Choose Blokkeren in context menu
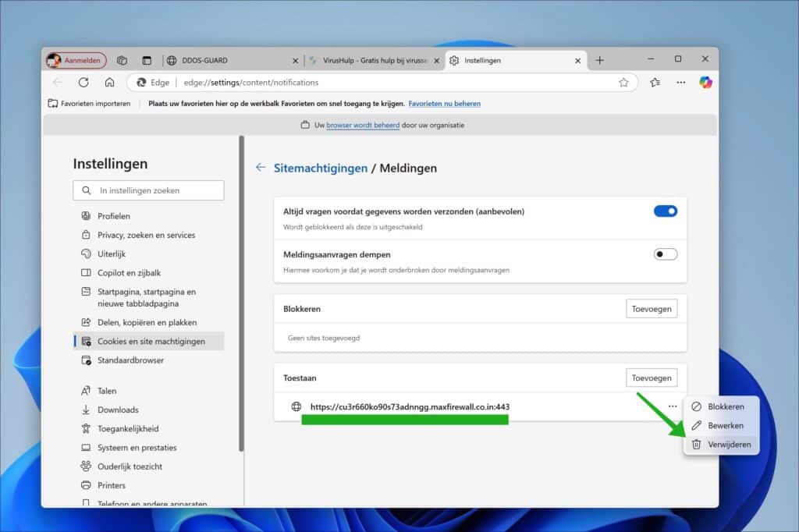 (x=721, y=406)
